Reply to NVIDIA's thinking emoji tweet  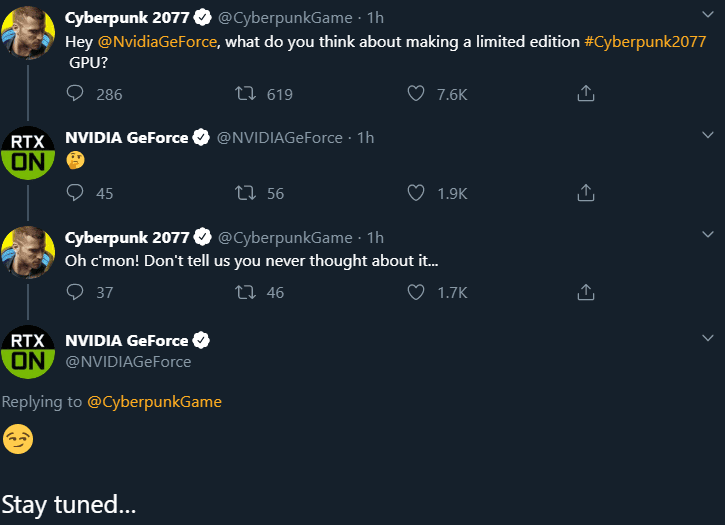click(x=77, y=193)
